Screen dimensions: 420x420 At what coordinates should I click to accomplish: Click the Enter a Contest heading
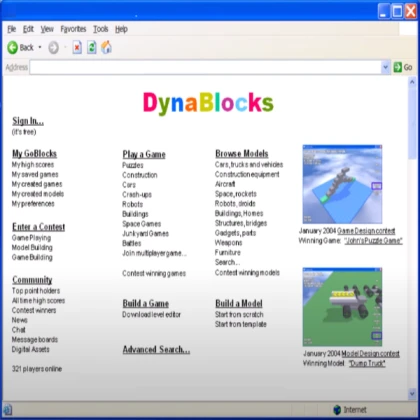(38, 227)
